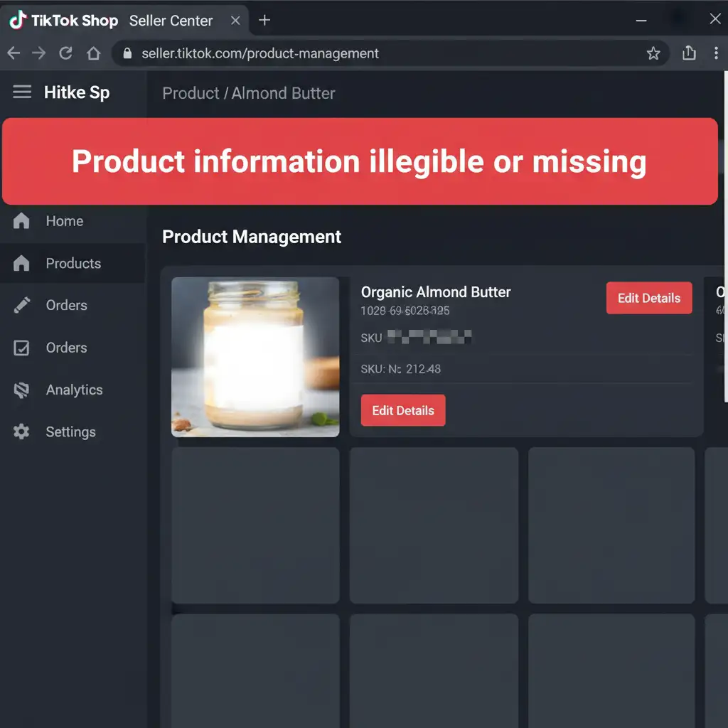Click the browser home icon
This screenshot has height=728, width=728.
click(93, 53)
